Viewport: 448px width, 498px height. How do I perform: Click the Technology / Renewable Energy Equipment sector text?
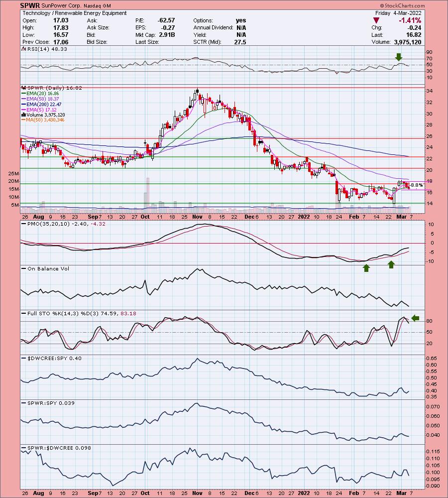tap(75, 13)
